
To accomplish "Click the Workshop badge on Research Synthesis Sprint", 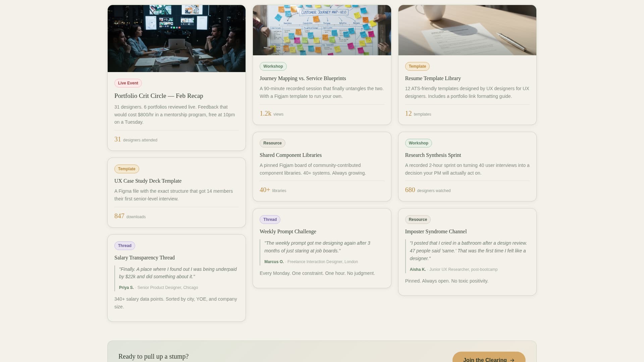I will (x=418, y=143).
